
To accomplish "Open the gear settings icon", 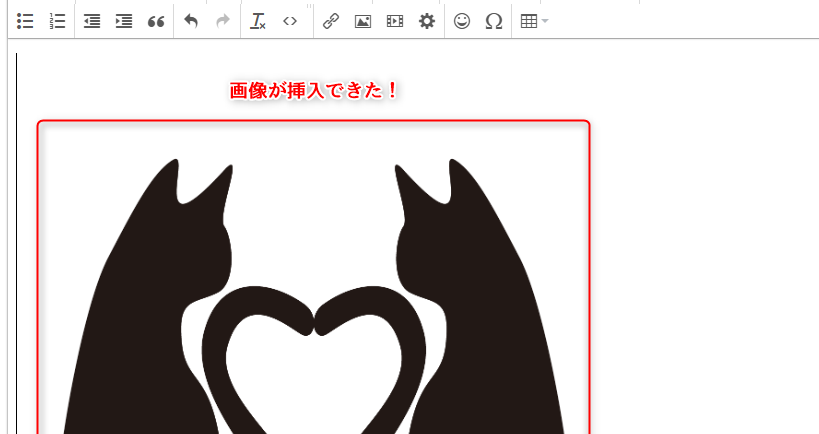I will (427, 21).
